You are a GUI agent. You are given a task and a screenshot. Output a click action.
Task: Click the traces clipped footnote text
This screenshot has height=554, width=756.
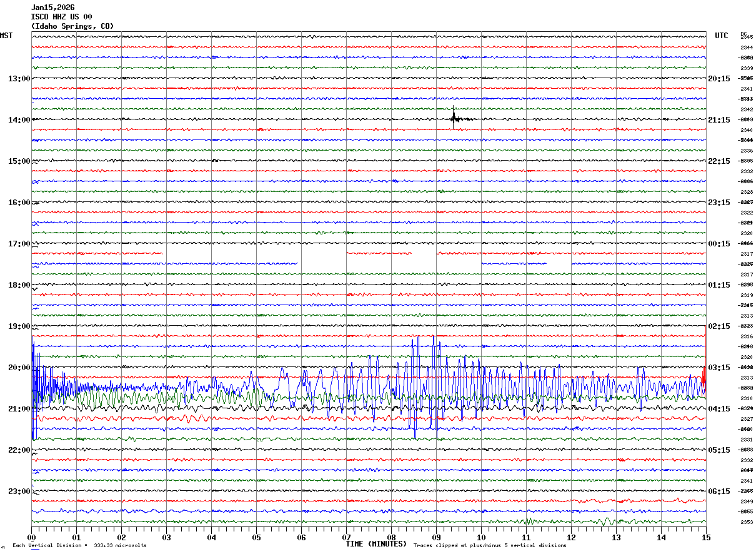click(490, 546)
